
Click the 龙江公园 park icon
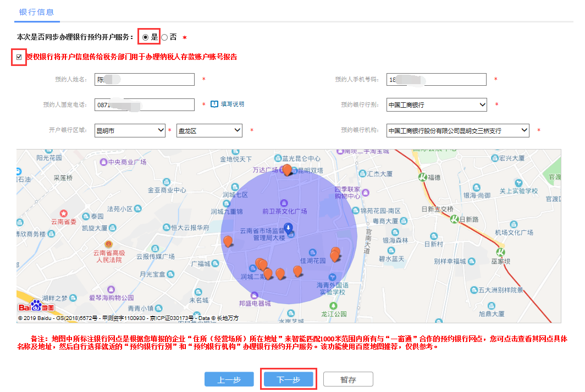click(333, 306)
